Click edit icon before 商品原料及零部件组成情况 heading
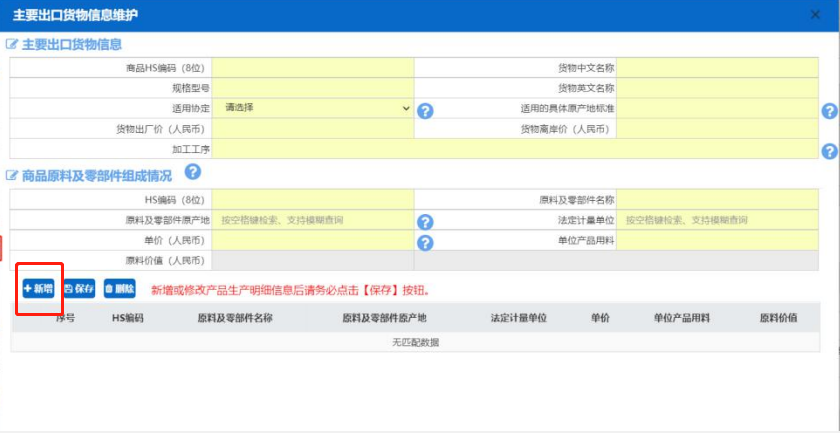Screen dimensions: 840x433 [x=12, y=176]
